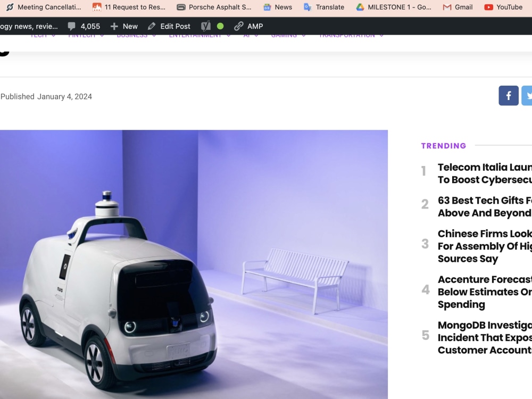Open the MILESTONE 1 Google Drive bookmark
Image resolution: width=532 pixels, height=399 pixels.
[x=394, y=7]
